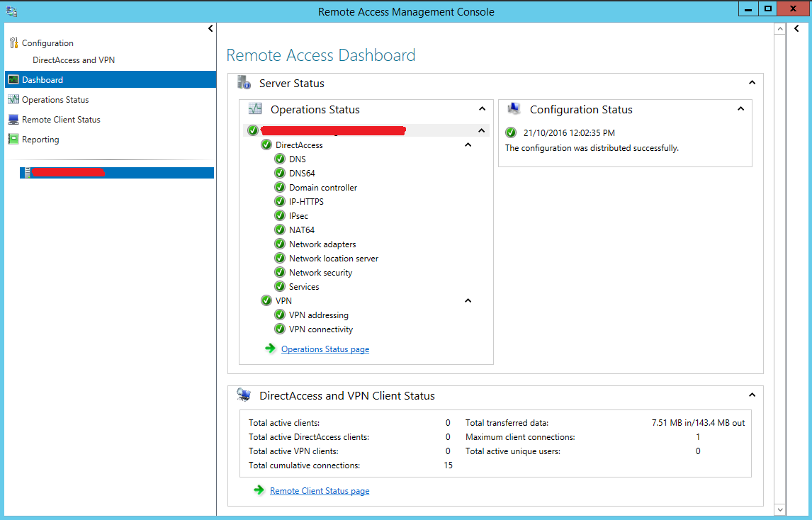This screenshot has width=812, height=520.
Task: Open the Remote Client Status page link
Action: 320,490
